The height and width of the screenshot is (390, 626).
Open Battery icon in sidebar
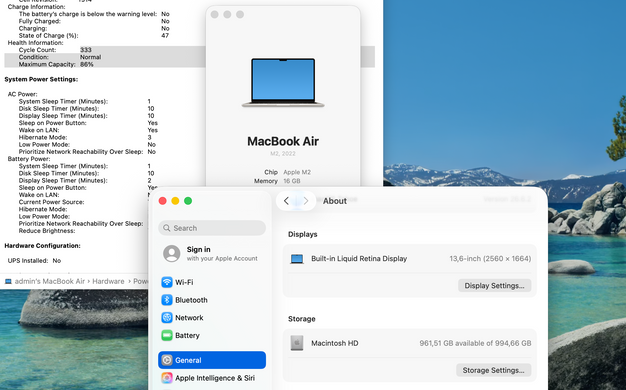167,335
